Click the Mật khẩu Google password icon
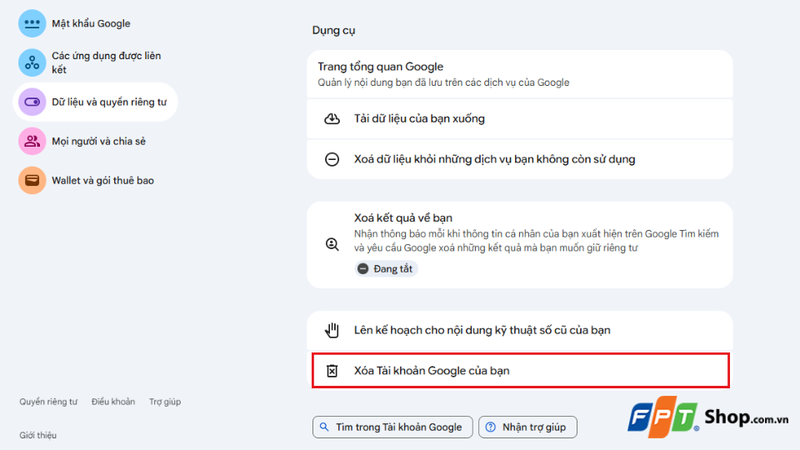The height and width of the screenshot is (450, 800). [x=32, y=23]
